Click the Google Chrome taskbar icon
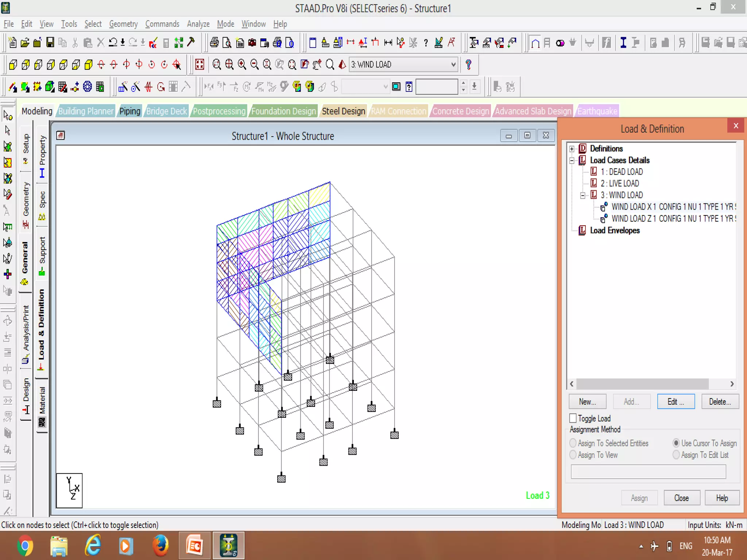747x560 pixels. pos(25,546)
